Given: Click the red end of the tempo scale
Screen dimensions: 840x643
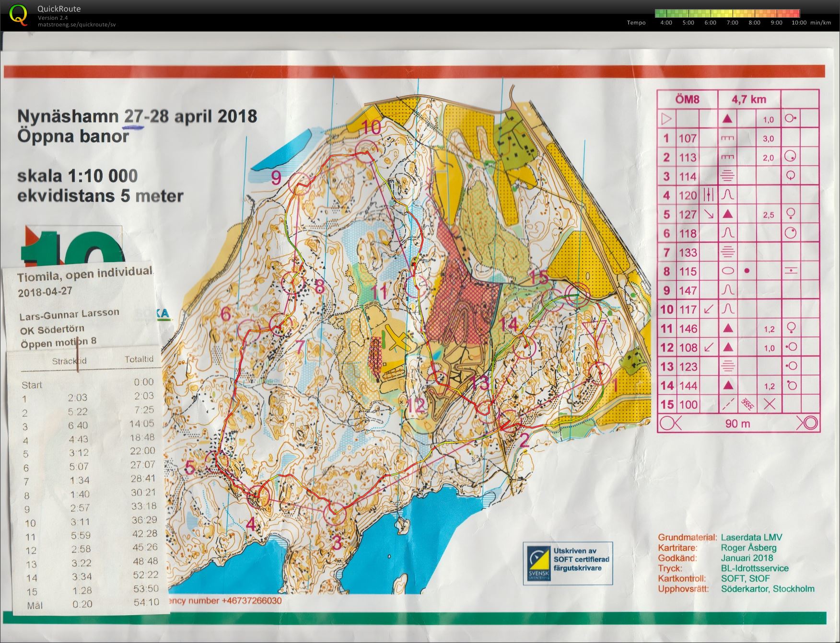Looking at the screenshot, I should (795, 13).
